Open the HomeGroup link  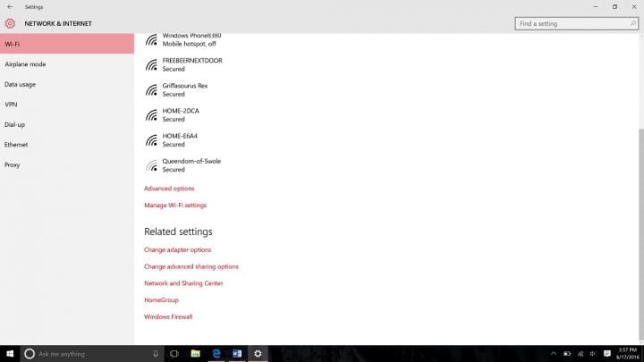click(161, 300)
